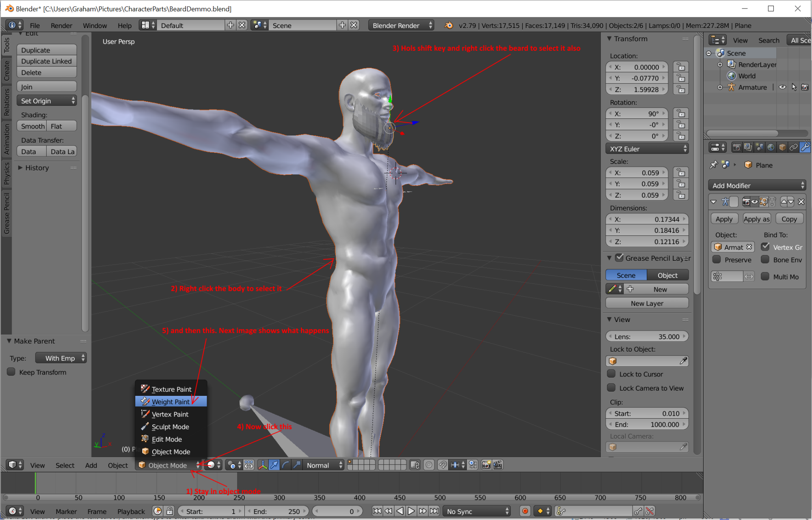Open the XYZ Euler rotation mode dropdown
The height and width of the screenshot is (520, 812).
pos(647,149)
